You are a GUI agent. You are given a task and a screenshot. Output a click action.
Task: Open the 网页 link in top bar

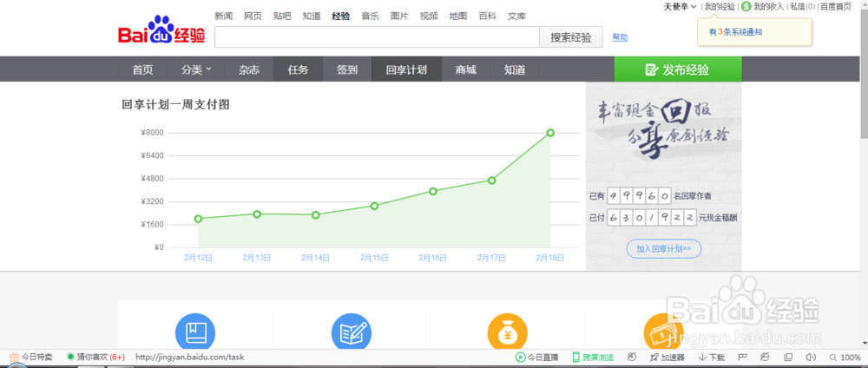253,16
